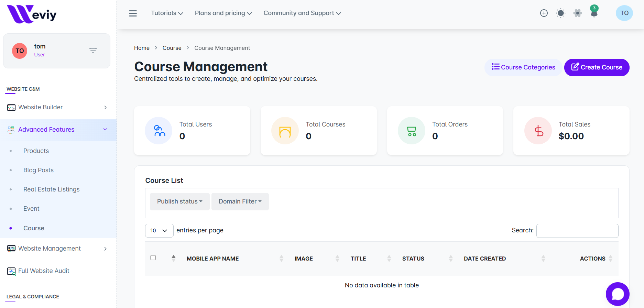The height and width of the screenshot is (308, 644).
Task: Open the Domain Filter dropdown
Action: [x=240, y=201]
